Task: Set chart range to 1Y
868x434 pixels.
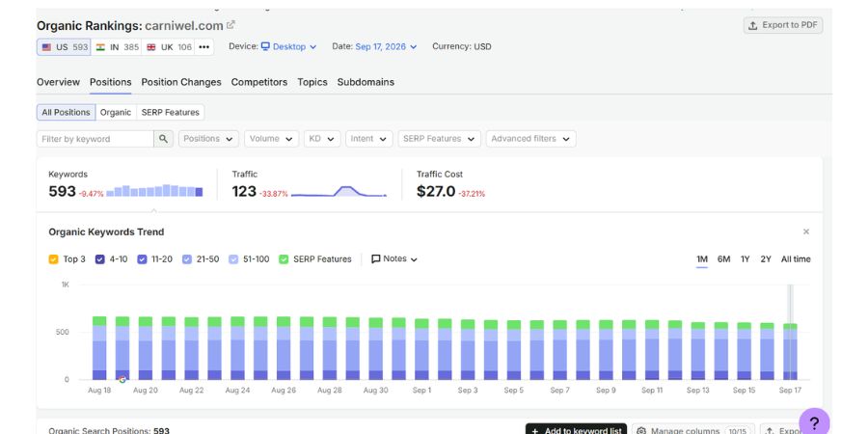Action: (x=746, y=259)
